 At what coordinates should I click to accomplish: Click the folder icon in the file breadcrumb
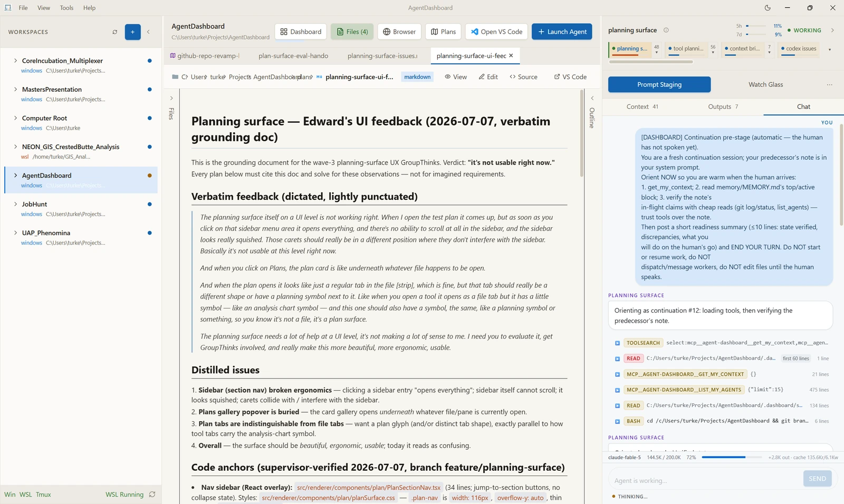pos(175,77)
